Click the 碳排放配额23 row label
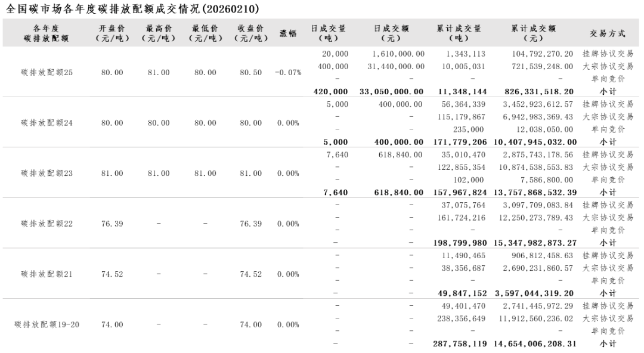 47,174
